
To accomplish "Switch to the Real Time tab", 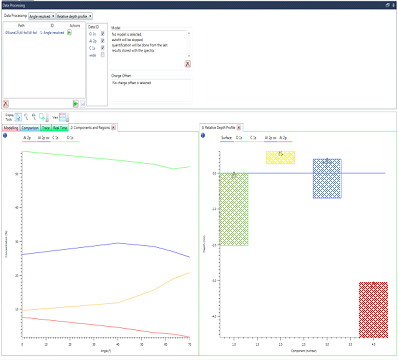I will click(60, 128).
